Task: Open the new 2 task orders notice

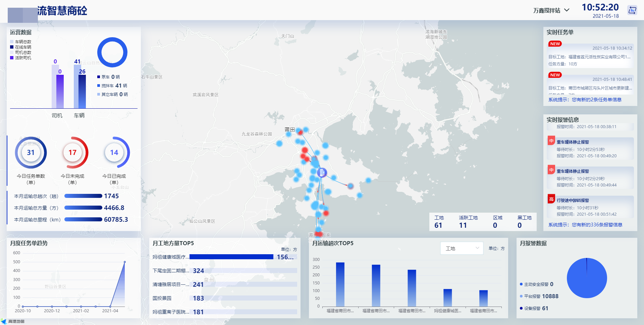Action: pos(585,100)
